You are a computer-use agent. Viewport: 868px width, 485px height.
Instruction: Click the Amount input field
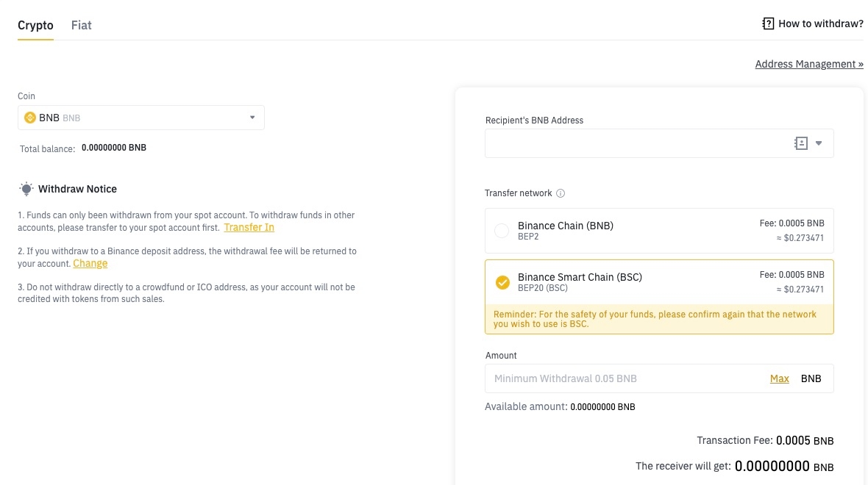click(x=625, y=378)
